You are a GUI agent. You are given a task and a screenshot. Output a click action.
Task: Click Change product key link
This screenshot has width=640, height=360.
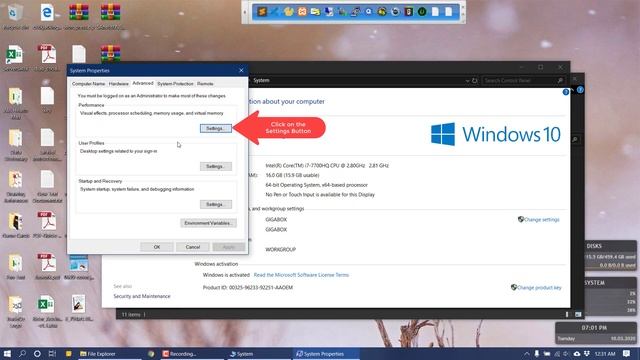click(539, 287)
